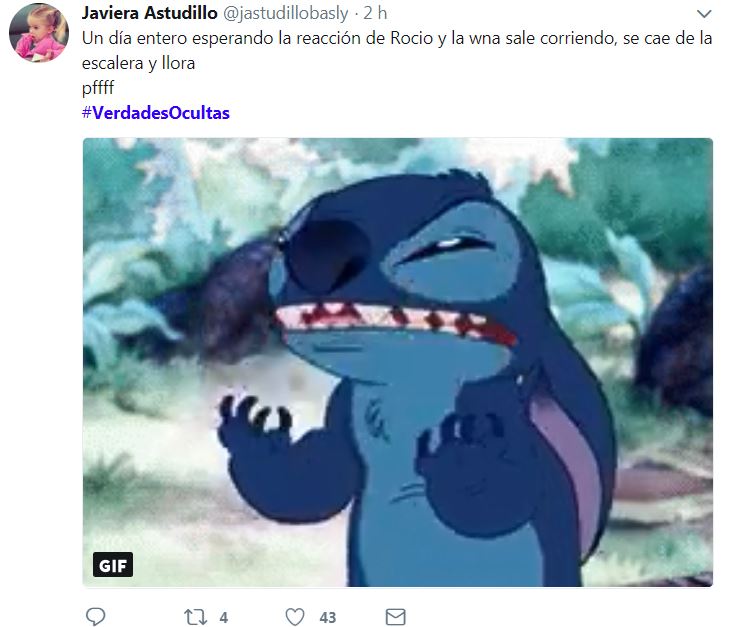Play the Stitch GIF image
This screenshot has width=729, height=627.
pos(398,362)
